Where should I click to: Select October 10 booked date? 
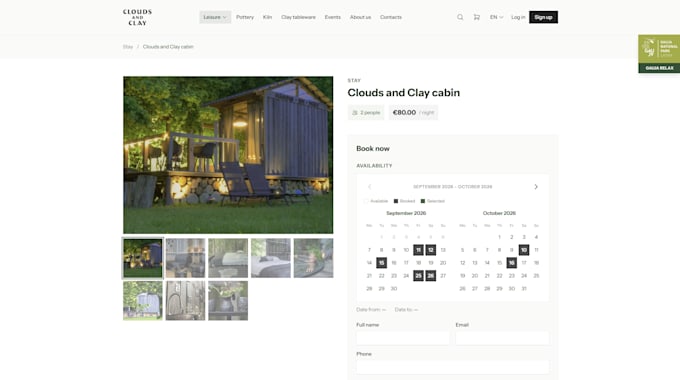524,250
